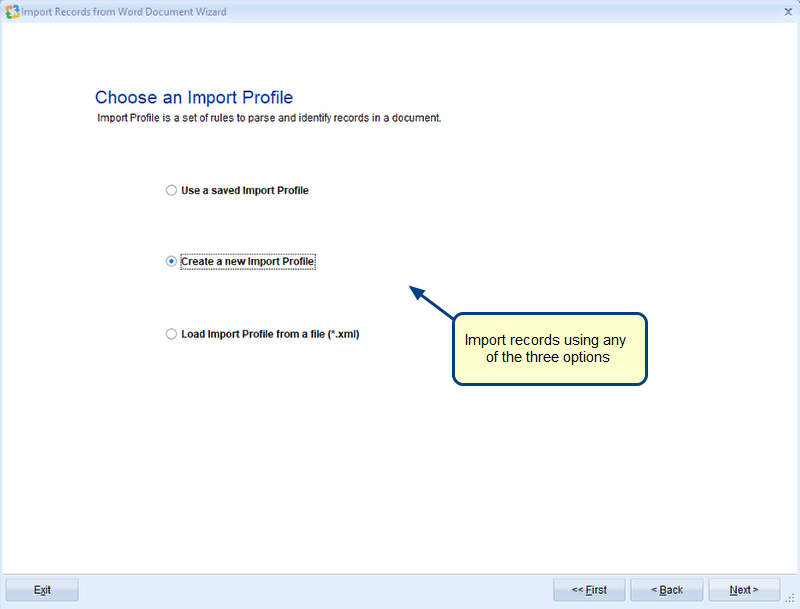Screen dimensions: 800x609
Task: Proceed with the 'Next >' button
Action: (x=743, y=590)
